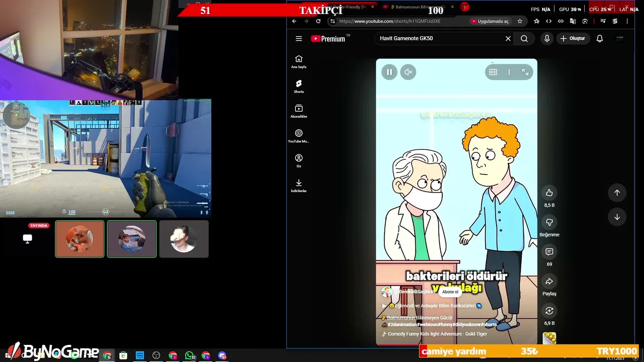Switch to the Gamer-Friendly browser tab

[347, 7]
